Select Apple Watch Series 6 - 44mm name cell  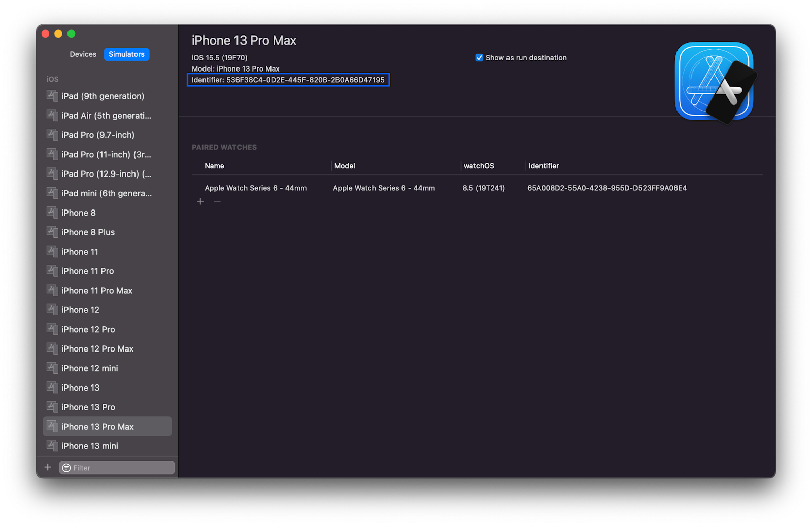tap(255, 188)
